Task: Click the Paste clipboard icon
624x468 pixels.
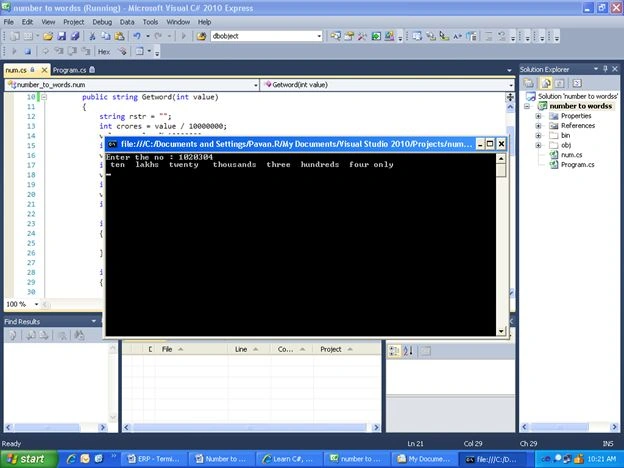Action: click(x=119, y=36)
